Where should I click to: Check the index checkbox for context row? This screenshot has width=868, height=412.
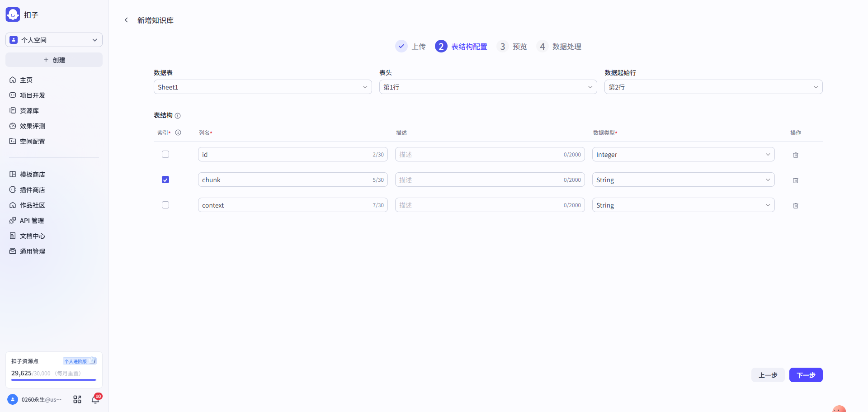165,205
